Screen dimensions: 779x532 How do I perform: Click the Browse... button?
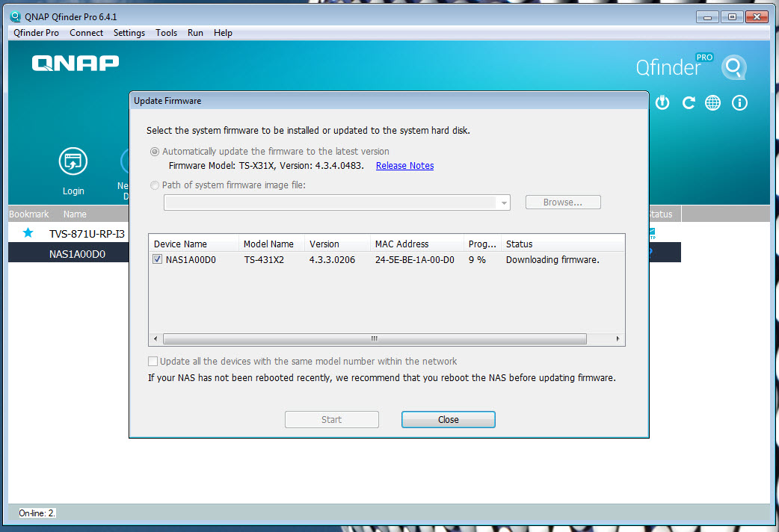563,202
